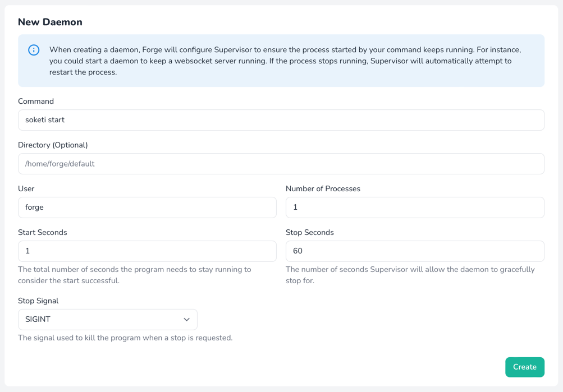Click into the Directory (Optional) input
Screen dimensions: 563x392
pos(281,164)
